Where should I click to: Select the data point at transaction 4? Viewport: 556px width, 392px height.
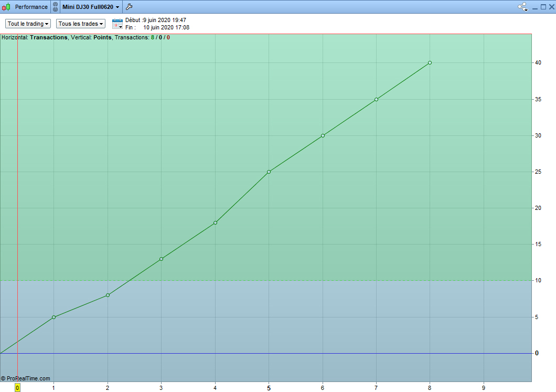coord(215,223)
